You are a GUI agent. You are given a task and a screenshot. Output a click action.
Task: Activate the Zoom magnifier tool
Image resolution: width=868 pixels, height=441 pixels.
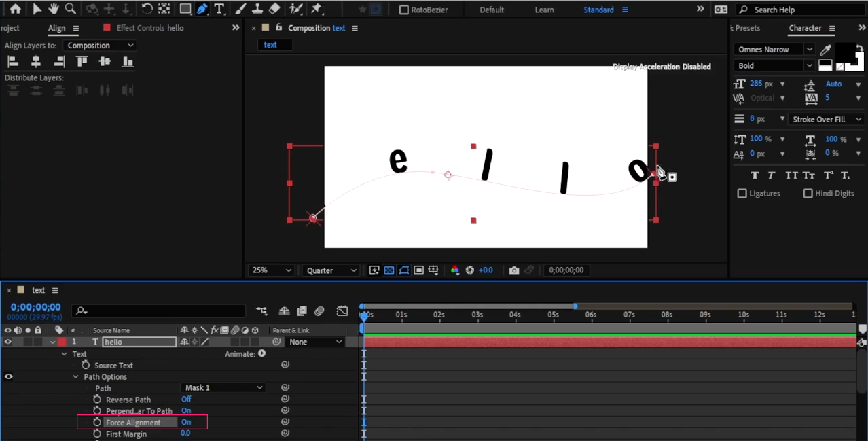pyautogui.click(x=70, y=10)
